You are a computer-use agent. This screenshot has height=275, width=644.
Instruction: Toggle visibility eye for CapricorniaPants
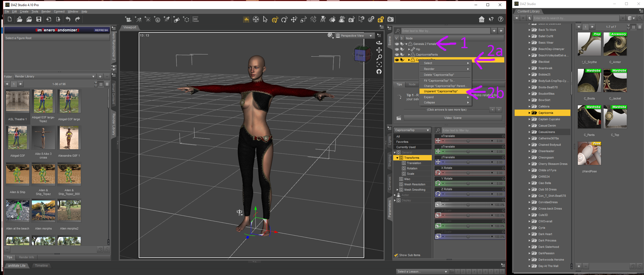point(397,55)
